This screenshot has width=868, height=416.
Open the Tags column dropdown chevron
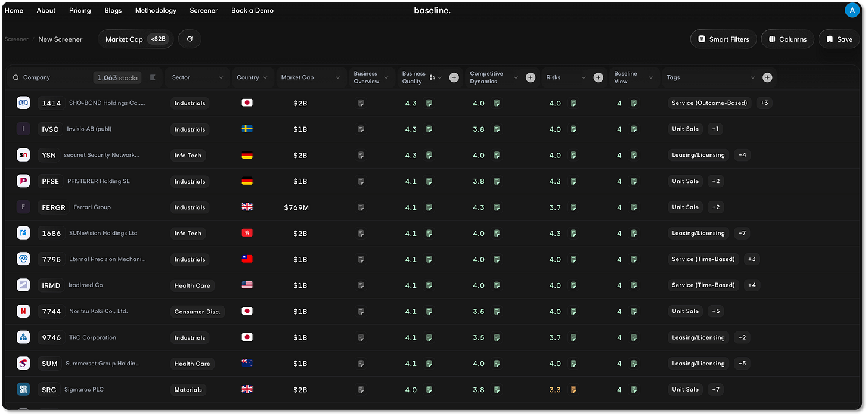pyautogui.click(x=753, y=77)
